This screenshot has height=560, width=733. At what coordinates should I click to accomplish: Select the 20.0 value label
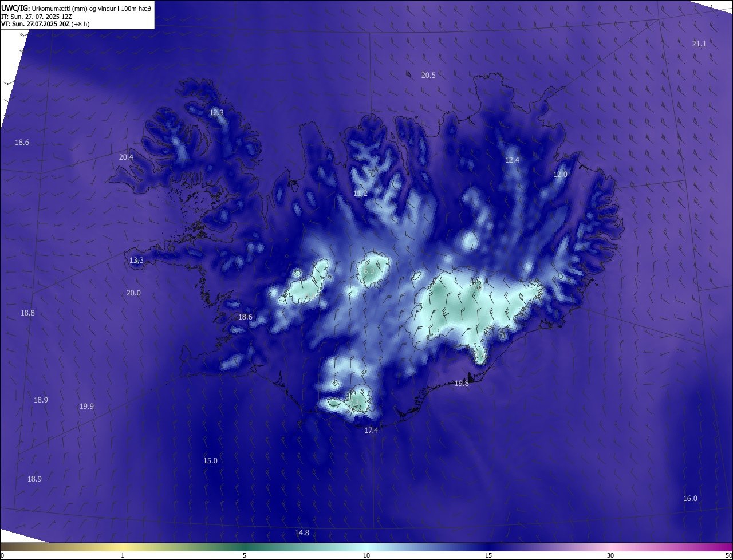point(133,293)
